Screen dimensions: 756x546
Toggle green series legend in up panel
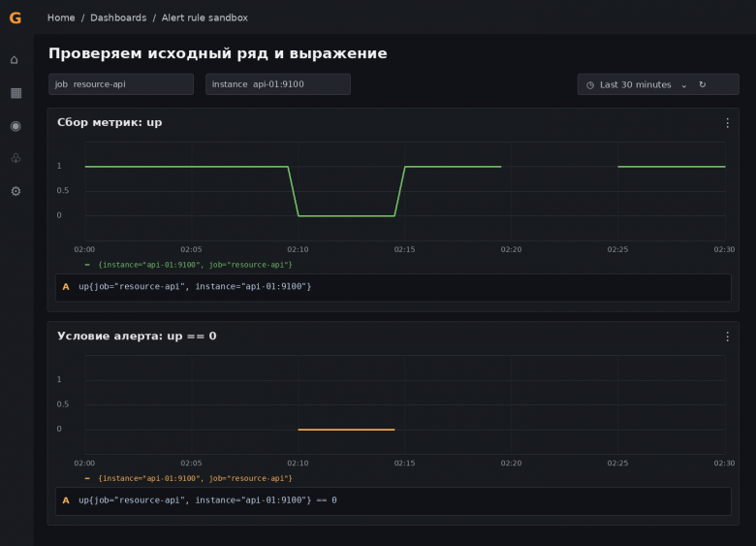pyautogui.click(x=189, y=265)
